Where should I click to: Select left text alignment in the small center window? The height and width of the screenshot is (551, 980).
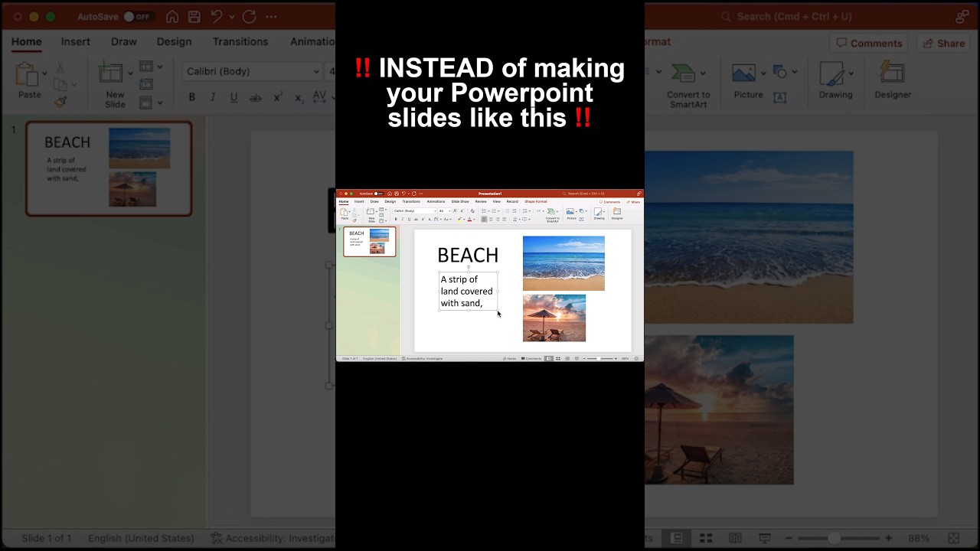coord(484,219)
